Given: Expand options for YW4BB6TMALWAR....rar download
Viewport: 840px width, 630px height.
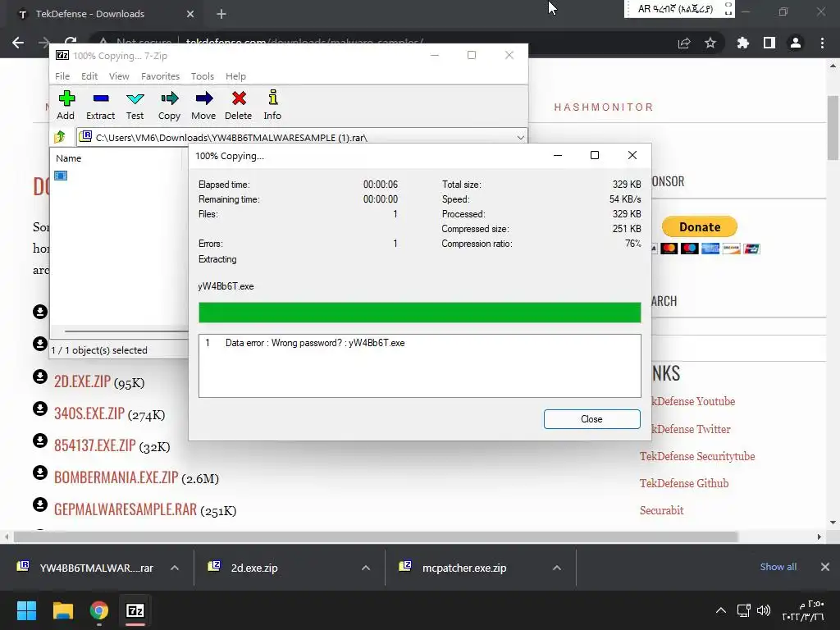Looking at the screenshot, I should click(x=175, y=568).
